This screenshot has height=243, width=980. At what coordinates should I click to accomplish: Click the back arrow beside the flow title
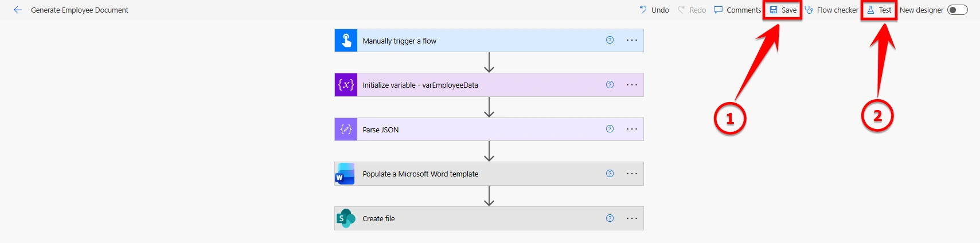[18, 10]
